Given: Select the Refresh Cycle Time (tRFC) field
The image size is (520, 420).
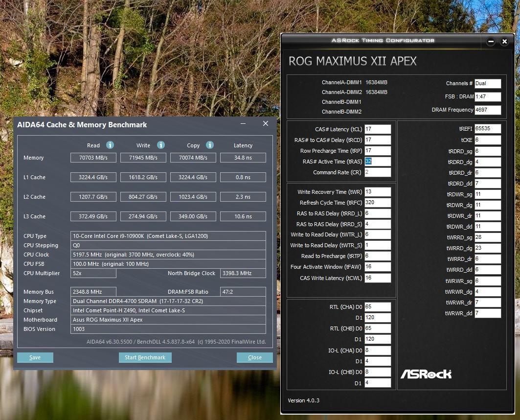Looking at the screenshot, I should [x=378, y=202].
